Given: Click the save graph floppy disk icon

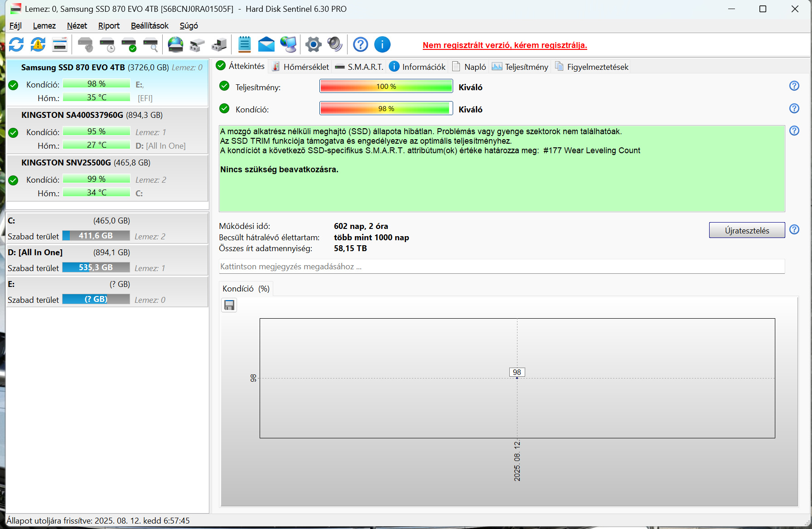Looking at the screenshot, I should coord(229,305).
